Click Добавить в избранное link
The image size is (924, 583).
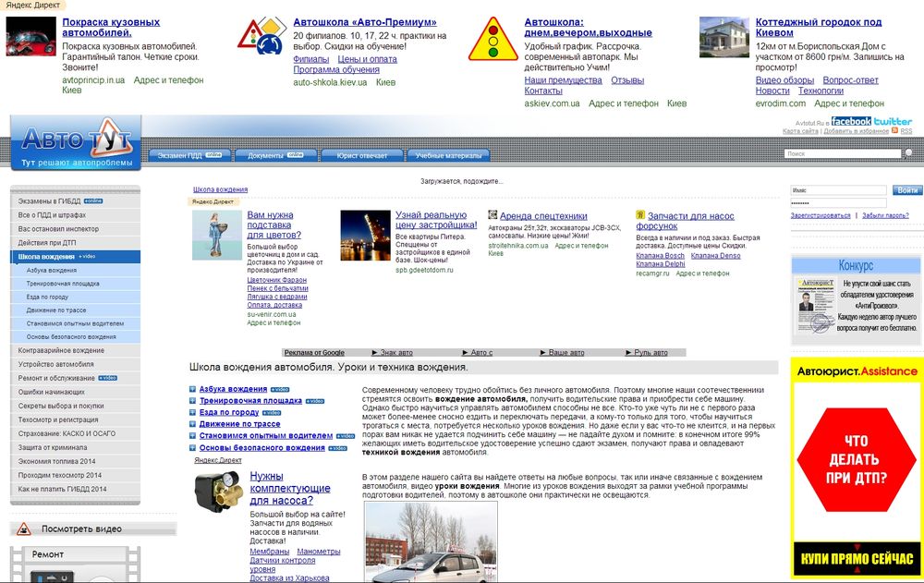tap(856, 131)
